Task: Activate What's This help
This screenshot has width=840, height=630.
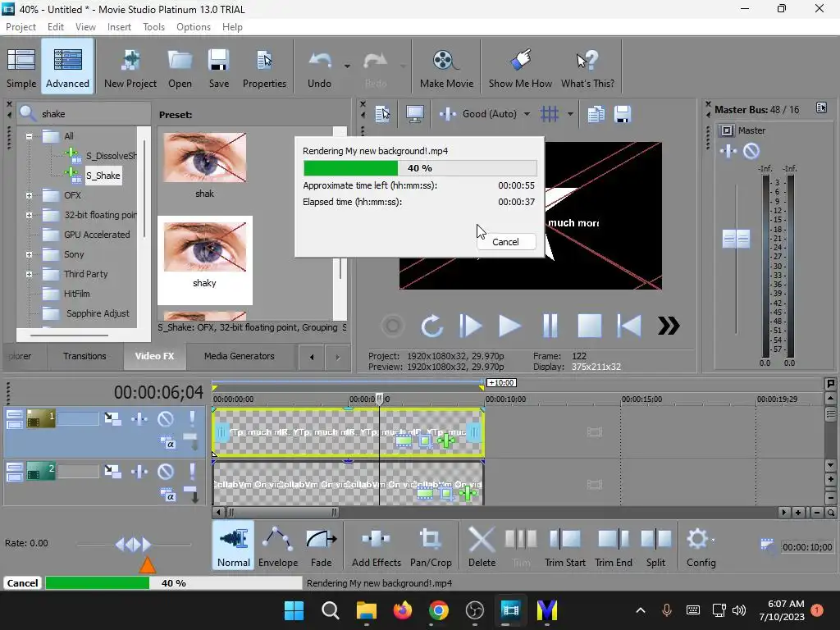Action: [x=587, y=67]
